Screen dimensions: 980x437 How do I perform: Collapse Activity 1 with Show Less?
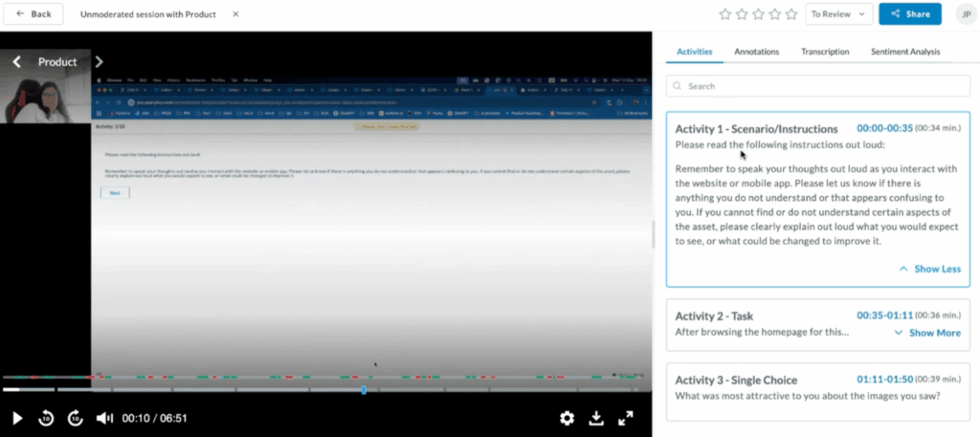pos(929,269)
